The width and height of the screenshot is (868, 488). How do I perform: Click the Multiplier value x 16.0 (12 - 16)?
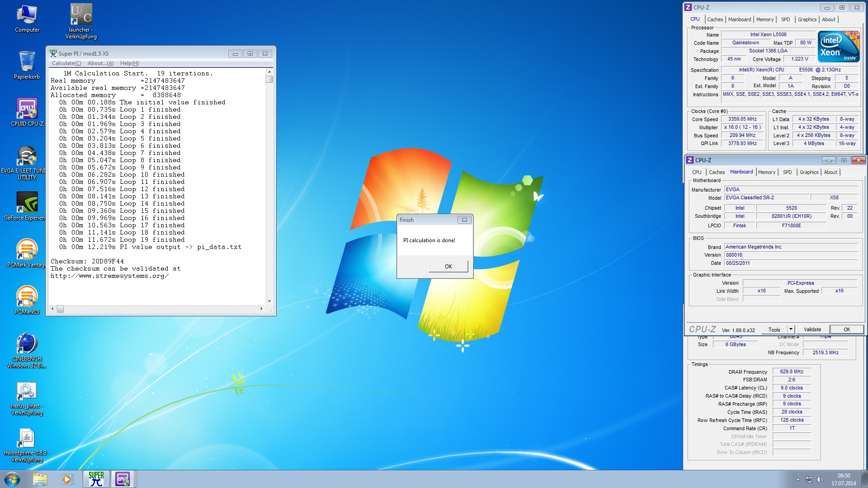point(742,127)
